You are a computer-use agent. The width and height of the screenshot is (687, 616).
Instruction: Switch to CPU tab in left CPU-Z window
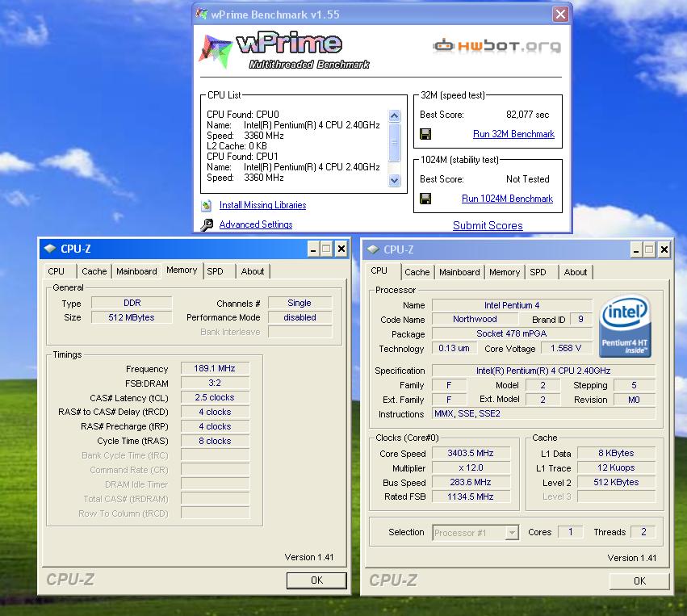tap(56, 271)
